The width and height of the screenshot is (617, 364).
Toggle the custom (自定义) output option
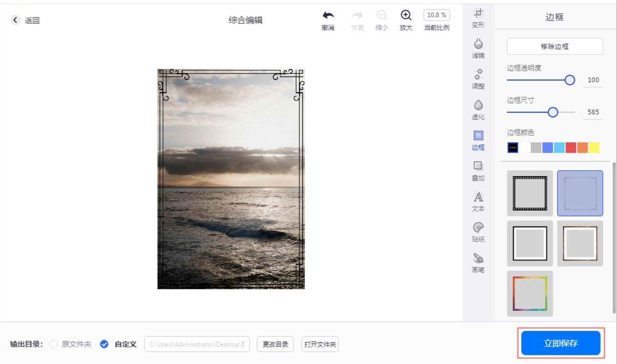(104, 344)
